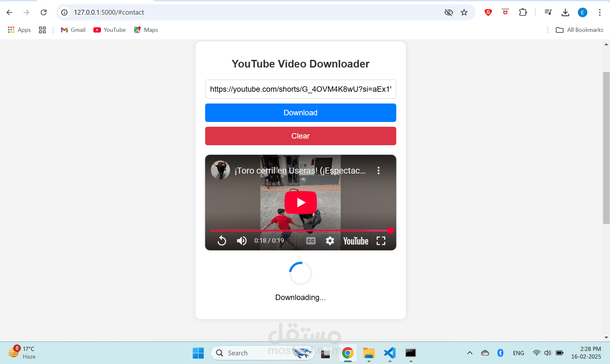Open the Task View taskbar icon

click(325, 353)
